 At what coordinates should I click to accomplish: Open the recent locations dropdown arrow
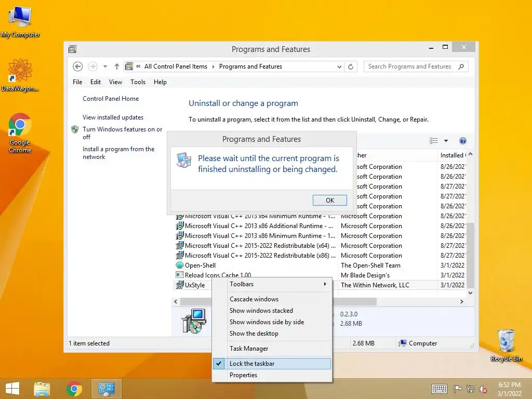click(105, 66)
